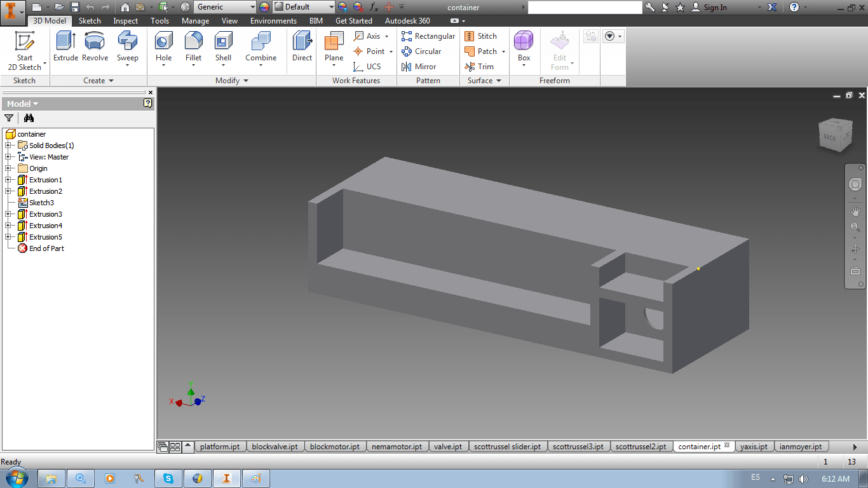Open Skype from the taskbar

point(168,478)
